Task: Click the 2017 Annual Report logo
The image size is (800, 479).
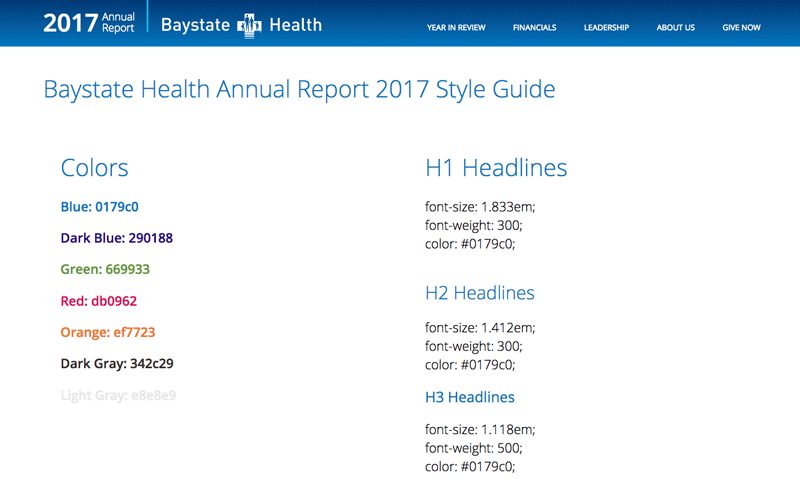Action: click(89, 23)
